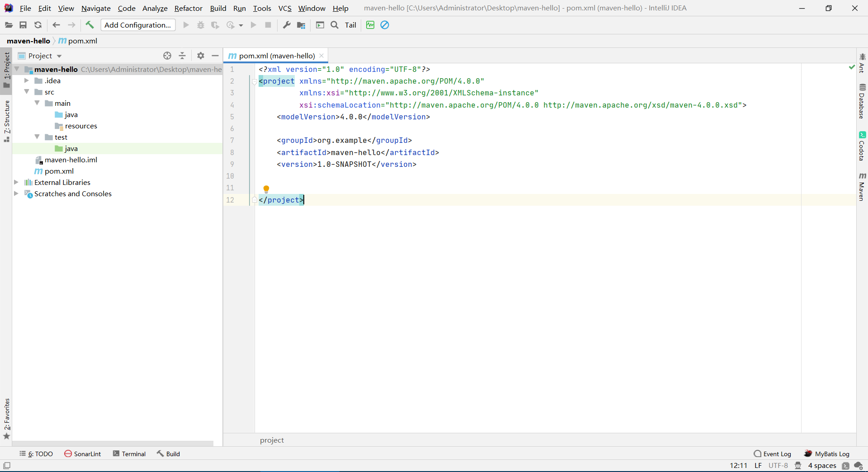Click the Search Everywhere magnifier icon
The image size is (868, 472).
pyautogui.click(x=335, y=25)
